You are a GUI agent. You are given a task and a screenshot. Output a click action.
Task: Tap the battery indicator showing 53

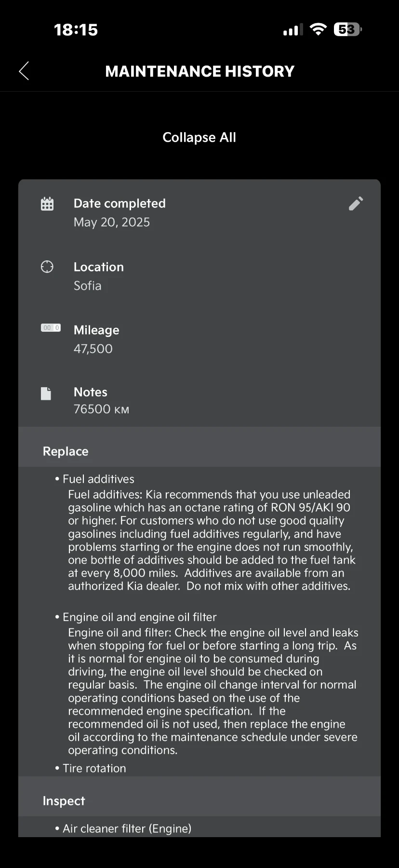click(347, 29)
